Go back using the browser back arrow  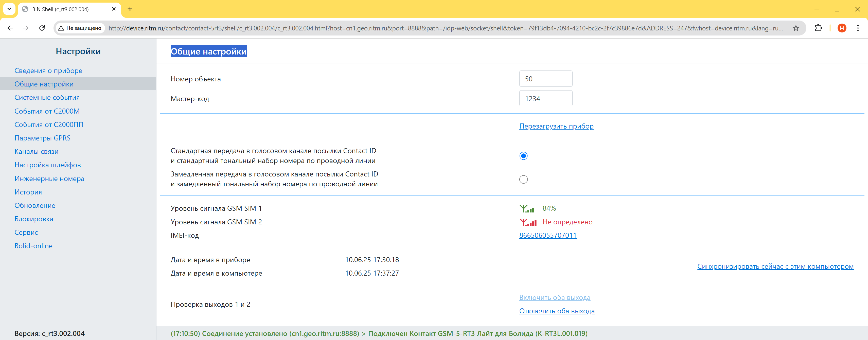10,28
